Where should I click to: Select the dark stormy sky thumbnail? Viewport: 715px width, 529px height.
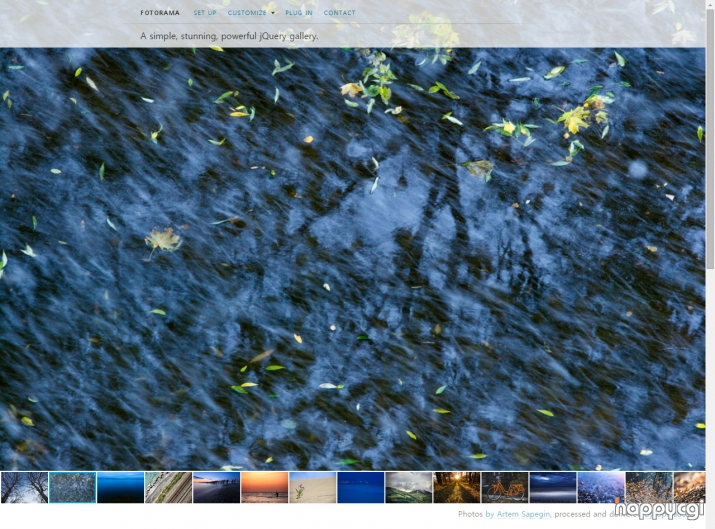[x=553, y=488]
